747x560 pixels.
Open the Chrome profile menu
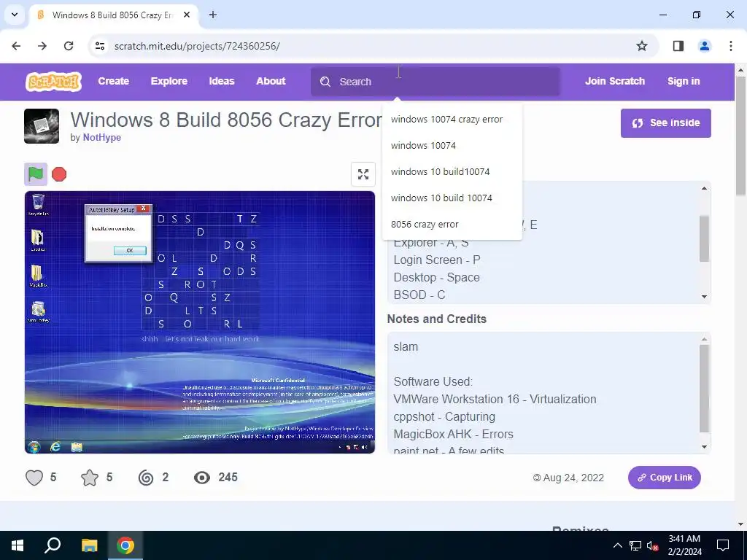705,46
